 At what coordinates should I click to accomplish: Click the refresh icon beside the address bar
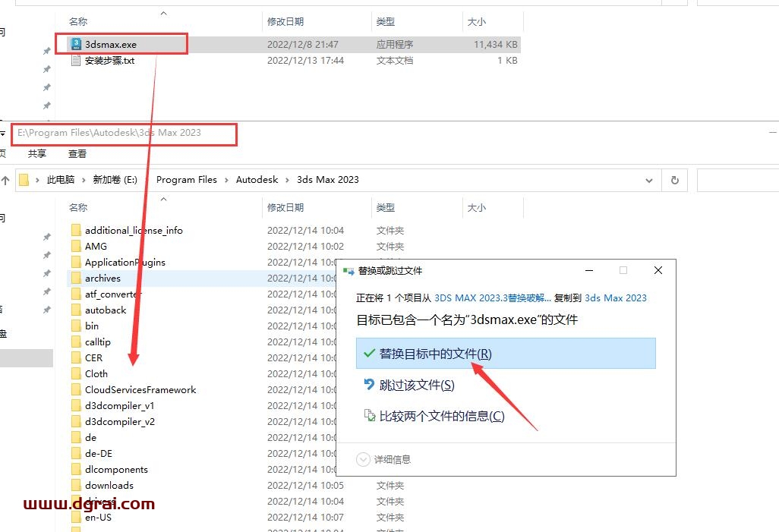675,180
